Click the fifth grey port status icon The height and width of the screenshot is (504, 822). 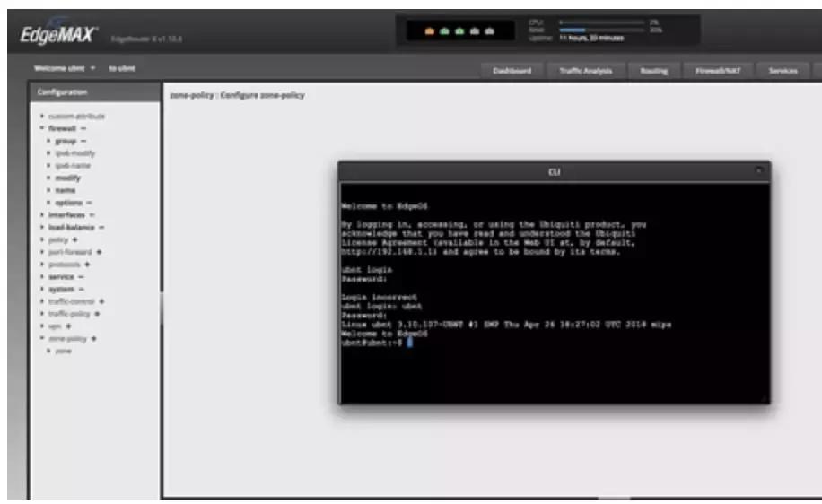tap(489, 31)
